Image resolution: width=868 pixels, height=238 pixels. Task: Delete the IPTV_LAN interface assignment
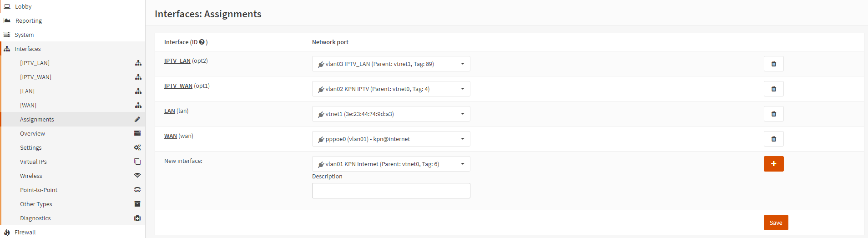pyautogui.click(x=773, y=64)
